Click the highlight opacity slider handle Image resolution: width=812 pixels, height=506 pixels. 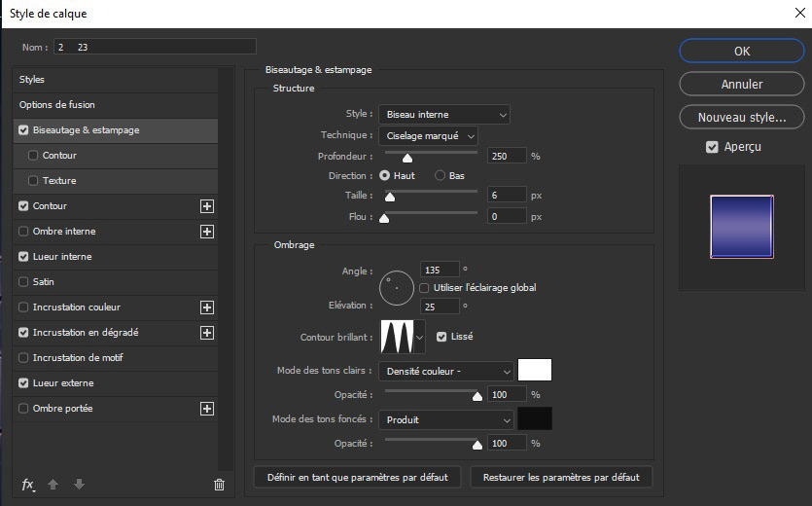click(x=477, y=397)
